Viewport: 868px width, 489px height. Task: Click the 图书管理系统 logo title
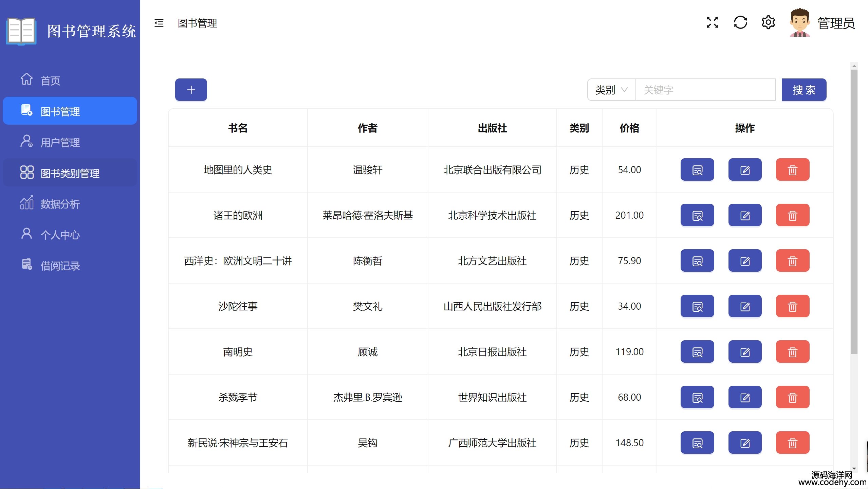(91, 31)
